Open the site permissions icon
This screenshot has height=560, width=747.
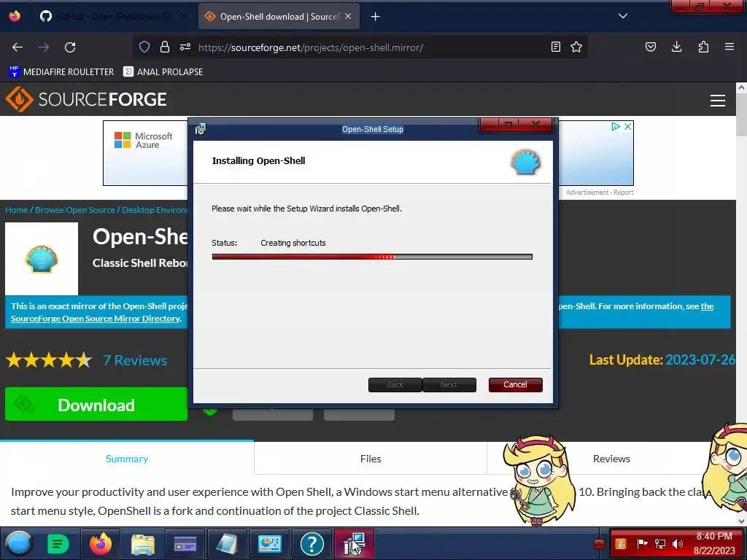click(x=185, y=47)
